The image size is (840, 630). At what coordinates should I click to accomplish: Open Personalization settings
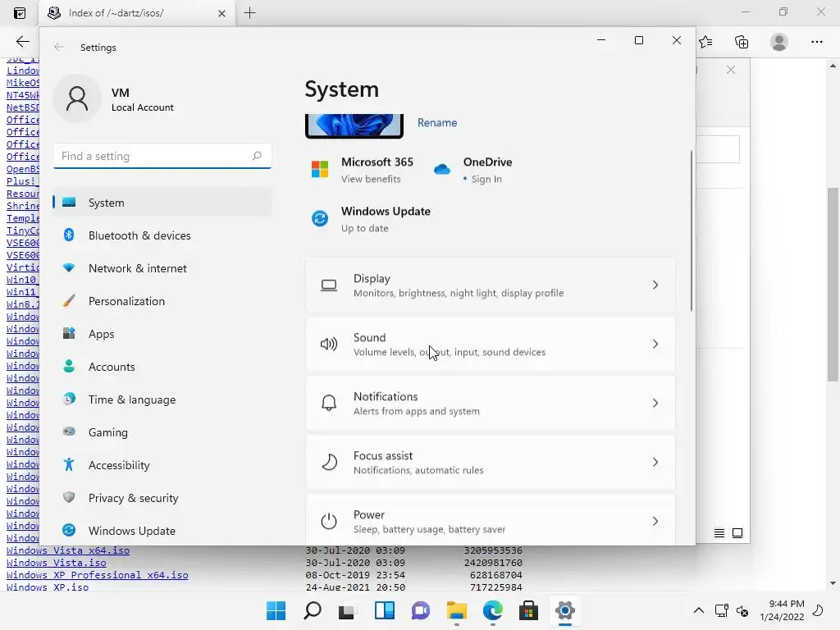(162, 301)
